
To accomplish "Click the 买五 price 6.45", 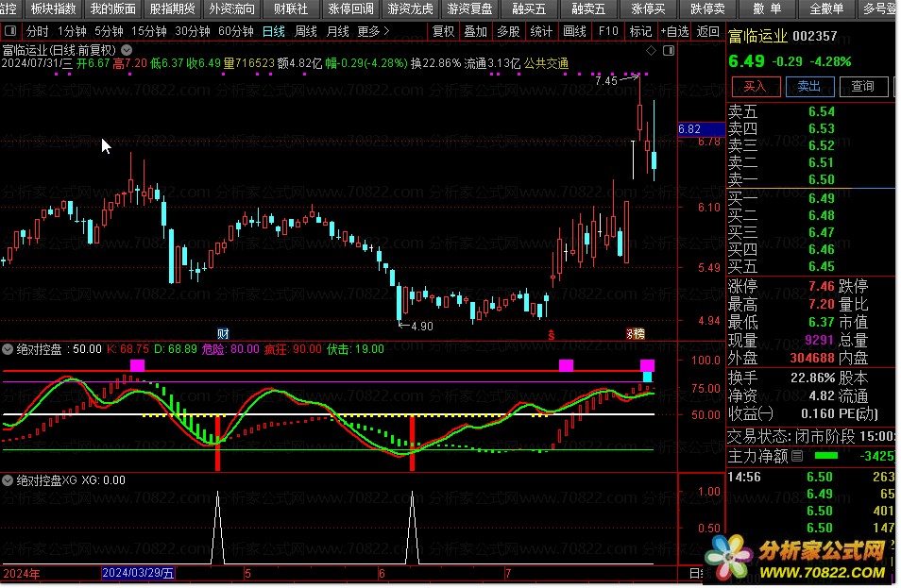I will (821, 266).
